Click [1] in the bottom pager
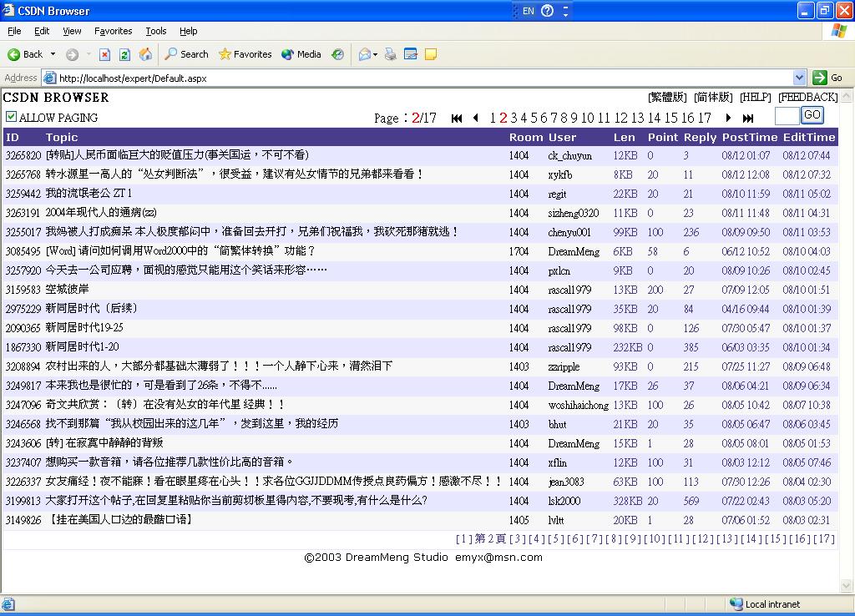Viewport: 855px width, 616px height. tap(463, 538)
